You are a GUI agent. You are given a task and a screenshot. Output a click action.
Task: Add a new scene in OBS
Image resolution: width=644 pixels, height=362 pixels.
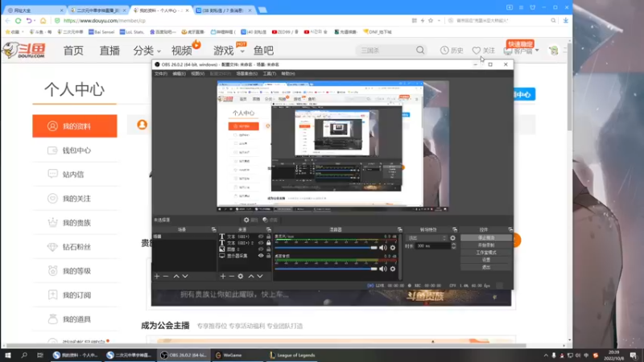pyautogui.click(x=157, y=276)
